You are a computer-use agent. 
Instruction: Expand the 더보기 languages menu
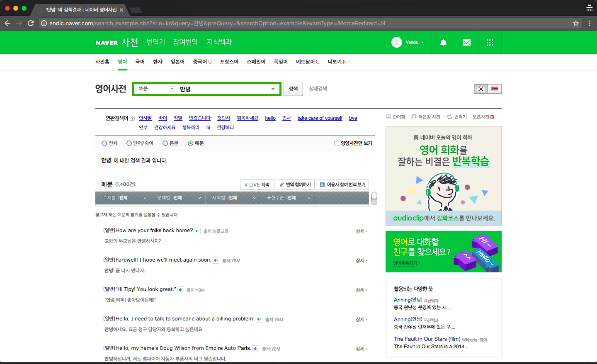tap(339, 62)
